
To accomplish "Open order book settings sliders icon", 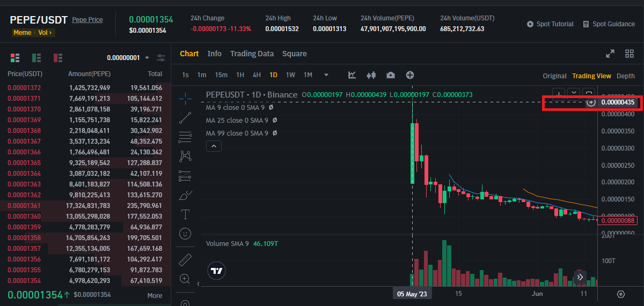I will [x=161, y=57].
